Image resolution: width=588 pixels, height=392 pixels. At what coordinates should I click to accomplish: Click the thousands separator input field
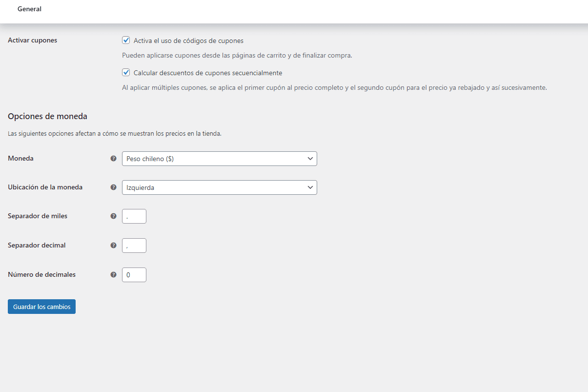[134, 216]
